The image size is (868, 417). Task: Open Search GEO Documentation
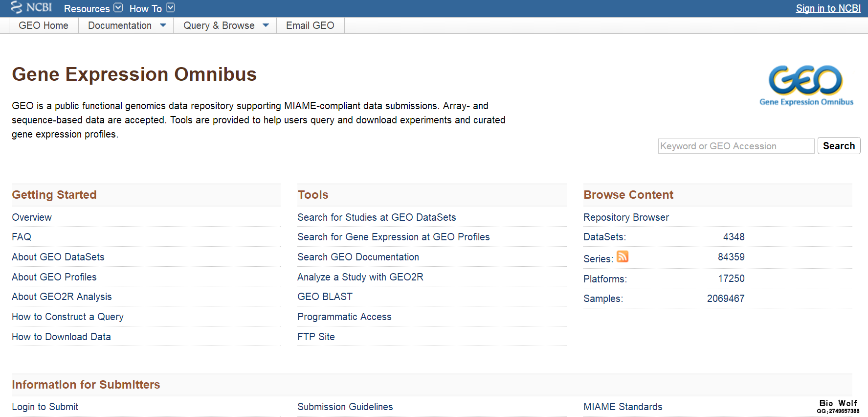pyautogui.click(x=358, y=257)
